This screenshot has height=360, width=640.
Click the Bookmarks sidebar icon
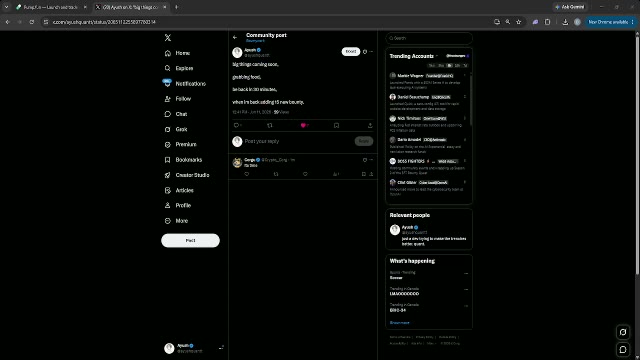coord(167,160)
